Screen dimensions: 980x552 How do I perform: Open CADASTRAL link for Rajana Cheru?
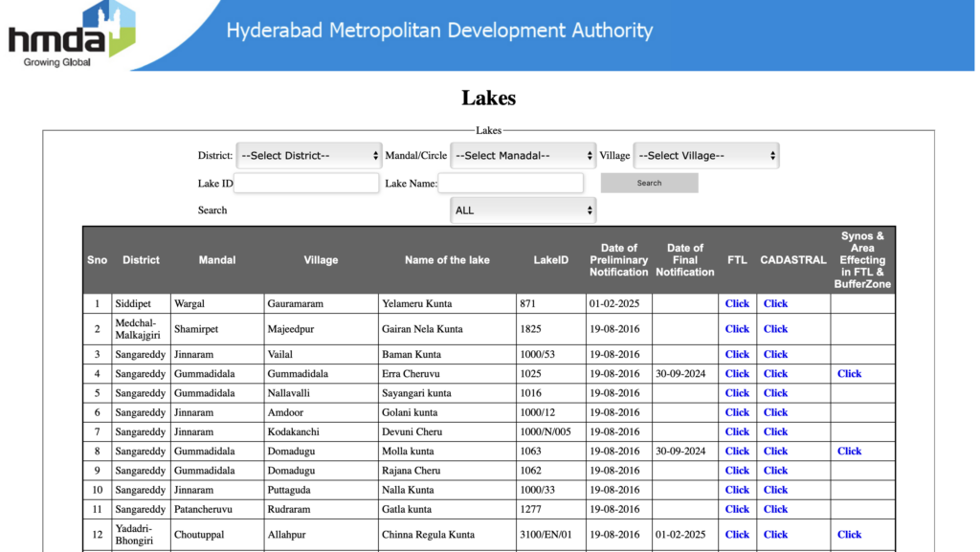(775, 470)
